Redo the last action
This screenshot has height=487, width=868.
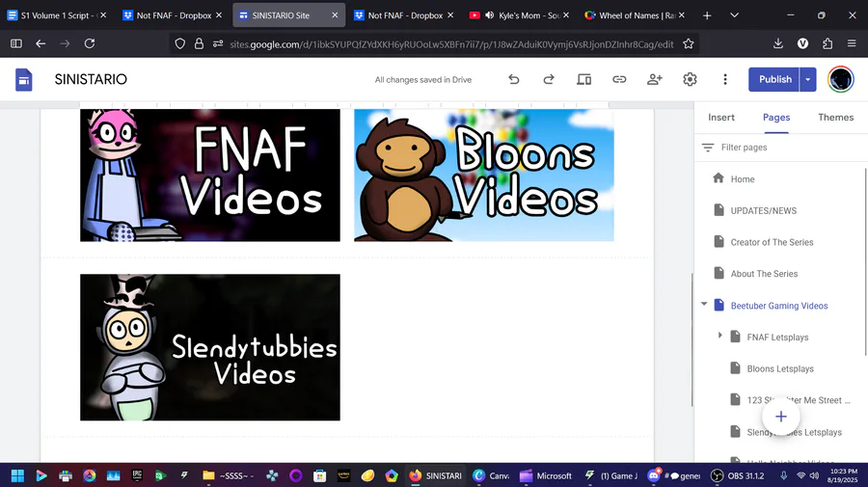549,80
